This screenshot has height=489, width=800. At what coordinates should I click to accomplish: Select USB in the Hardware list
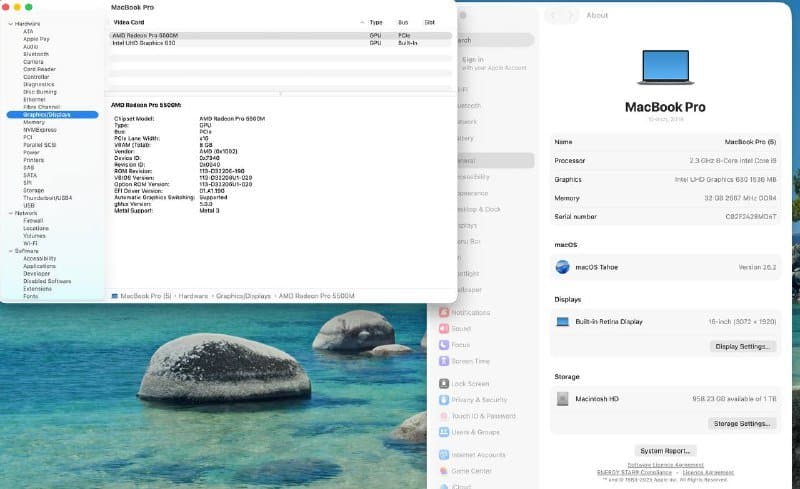[x=29, y=206]
